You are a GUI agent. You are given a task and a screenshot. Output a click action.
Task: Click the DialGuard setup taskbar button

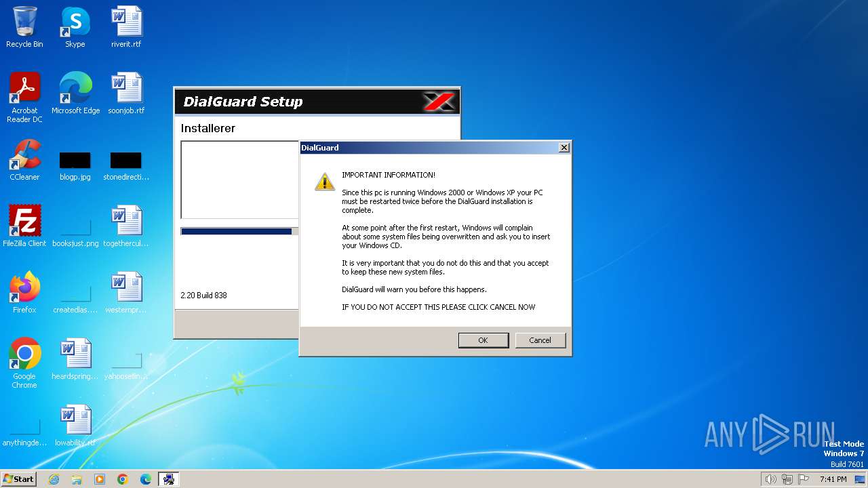169,479
